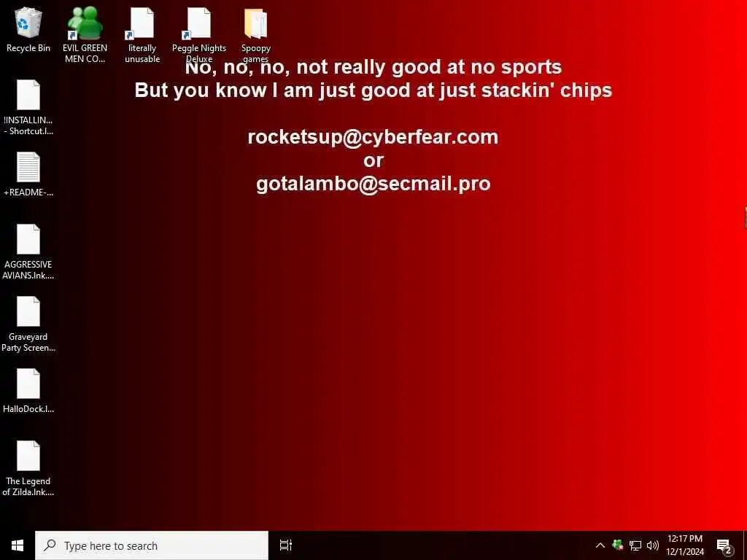
Task: Select the Spoopy games folder
Action: 256,35
